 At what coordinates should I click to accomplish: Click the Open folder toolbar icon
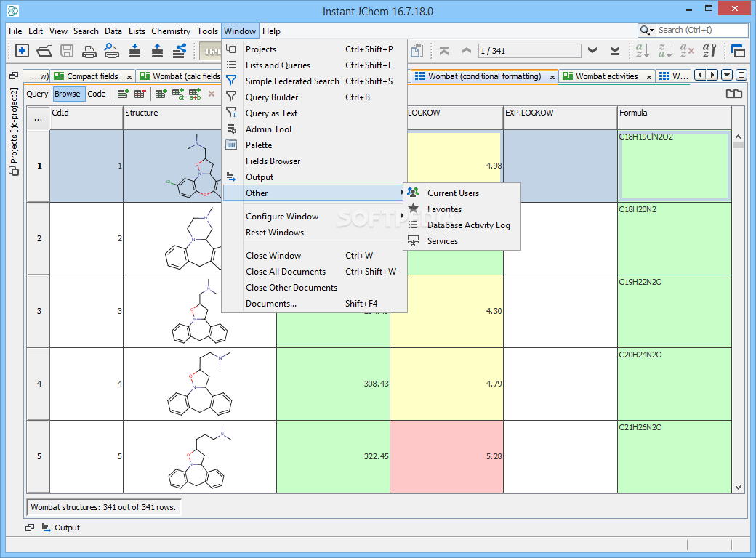44,51
